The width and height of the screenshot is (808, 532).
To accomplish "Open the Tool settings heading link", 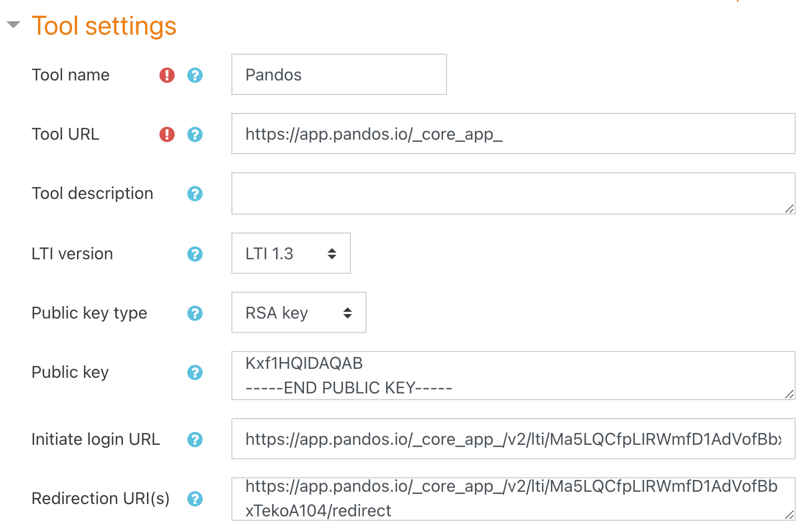I will [x=104, y=26].
